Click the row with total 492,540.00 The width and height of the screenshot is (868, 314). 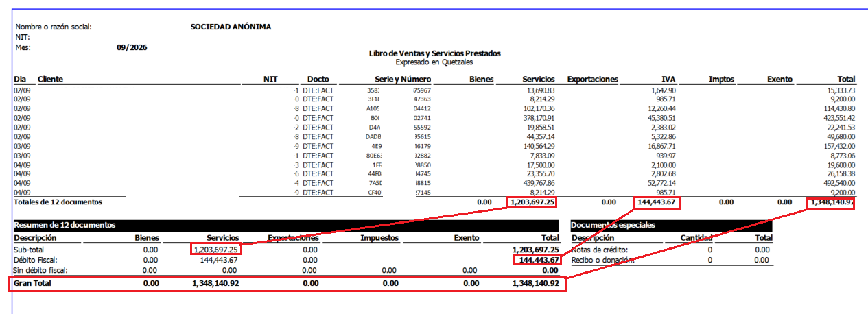(434, 184)
